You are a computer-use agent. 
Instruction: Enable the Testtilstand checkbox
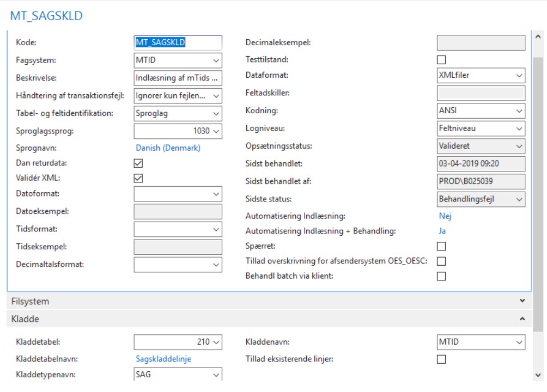441,60
